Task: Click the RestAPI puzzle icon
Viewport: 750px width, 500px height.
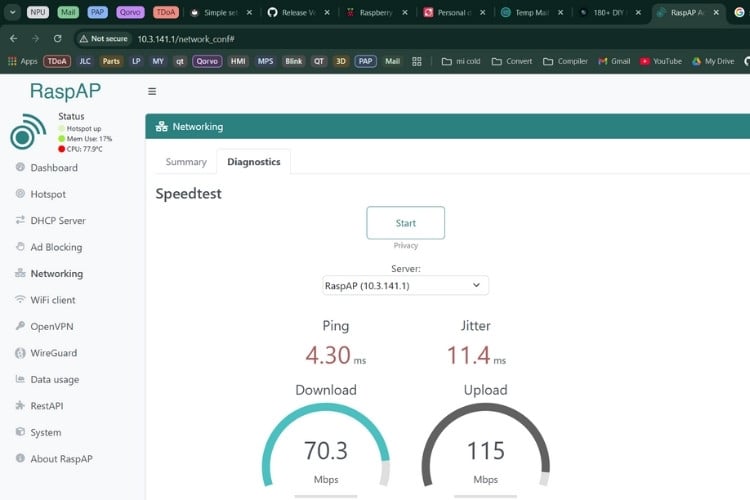Action: click(20, 406)
